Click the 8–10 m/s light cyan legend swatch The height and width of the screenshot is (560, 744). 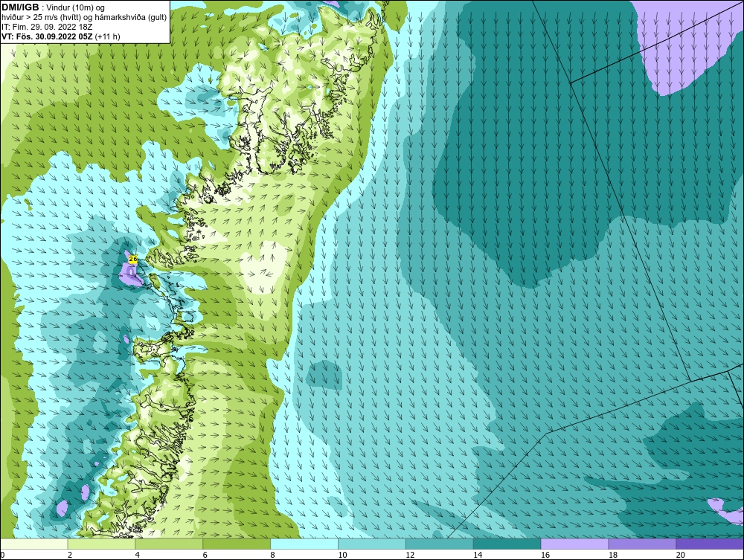coord(304,544)
